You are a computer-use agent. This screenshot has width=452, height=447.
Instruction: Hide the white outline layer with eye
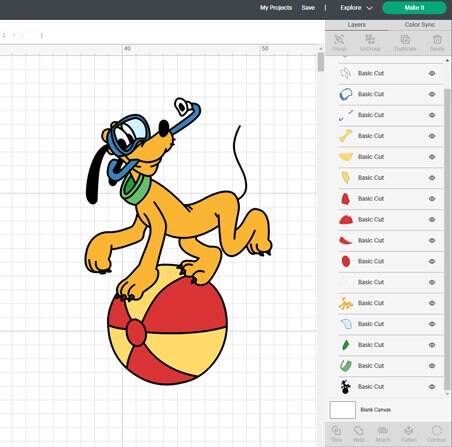432,73
